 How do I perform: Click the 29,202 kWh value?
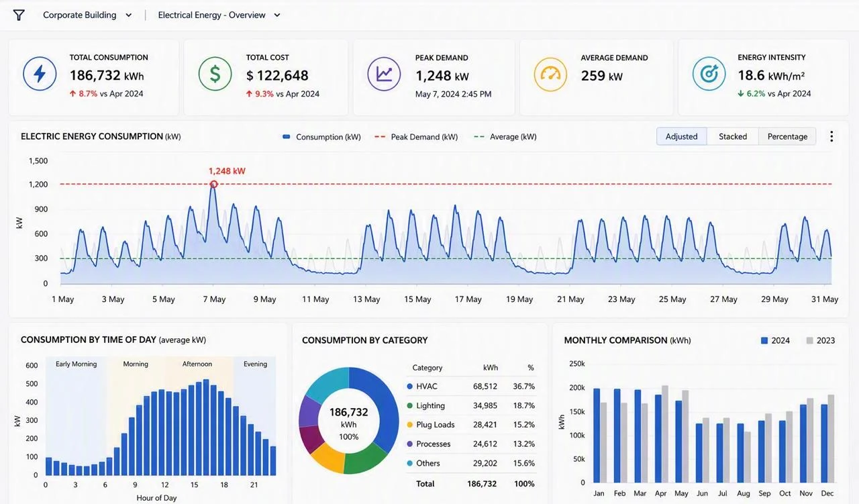coord(485,464)
